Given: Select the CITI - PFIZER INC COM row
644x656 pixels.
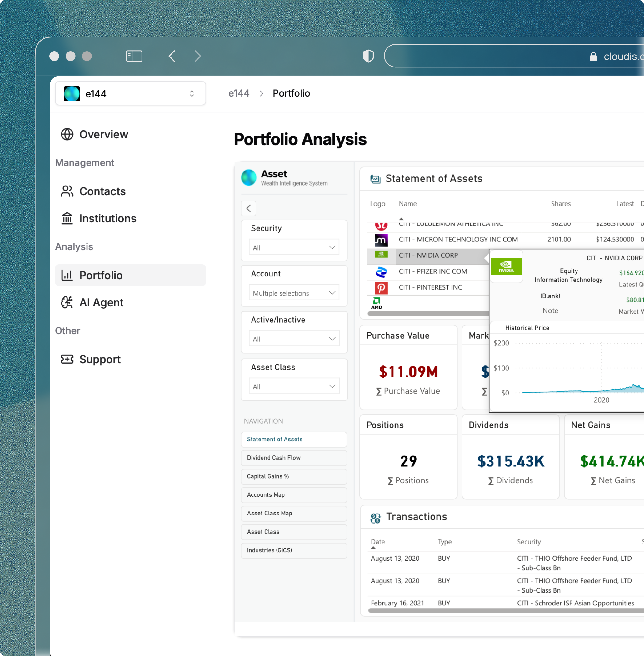Looking at the screenshot, I should (428, 271).
